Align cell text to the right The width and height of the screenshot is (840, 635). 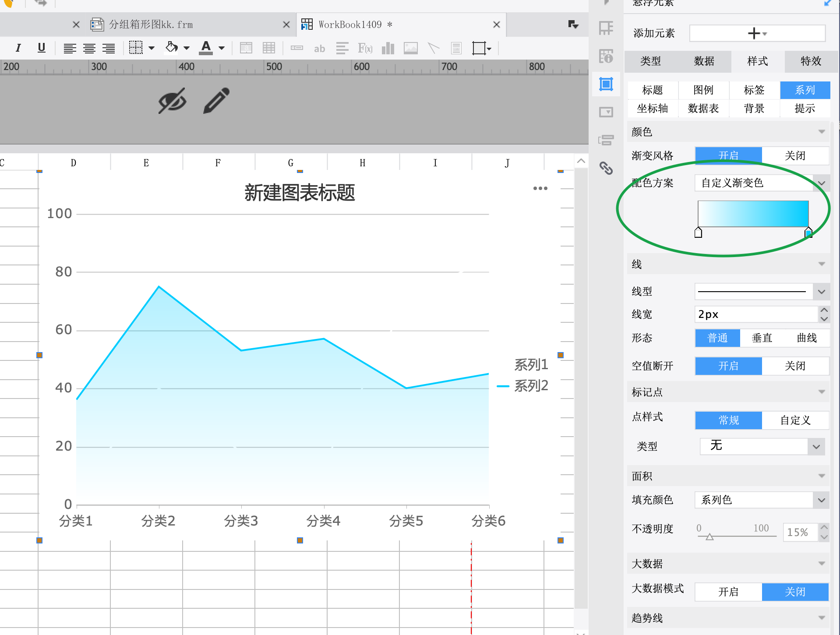[x=109, y=48]
